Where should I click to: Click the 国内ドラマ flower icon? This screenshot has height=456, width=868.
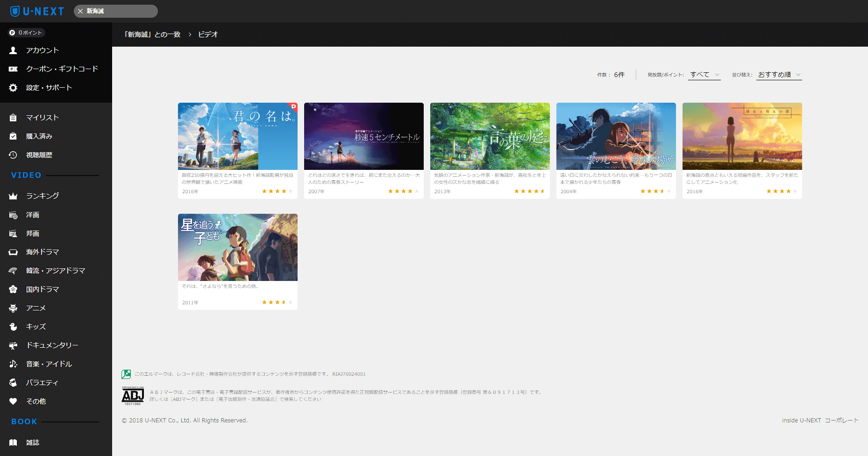click(13, 289)
